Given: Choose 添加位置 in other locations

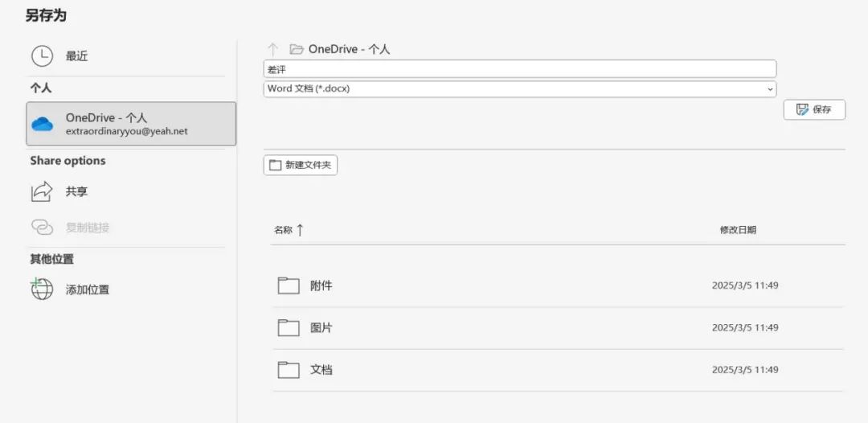Looking at the screenshot, I should [x=88, y=290].
